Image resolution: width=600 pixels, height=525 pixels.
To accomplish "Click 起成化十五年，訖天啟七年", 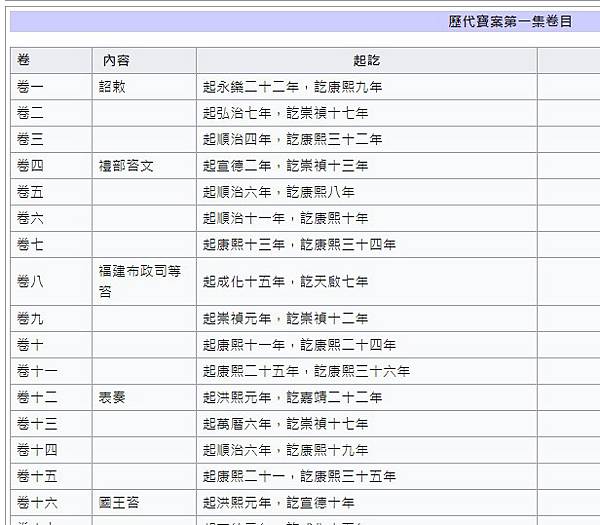I will pyautogui.click(x=285, y=282).
